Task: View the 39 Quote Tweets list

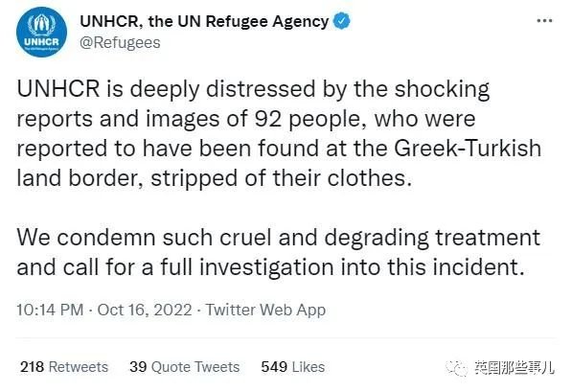Action: pos(185,367)
